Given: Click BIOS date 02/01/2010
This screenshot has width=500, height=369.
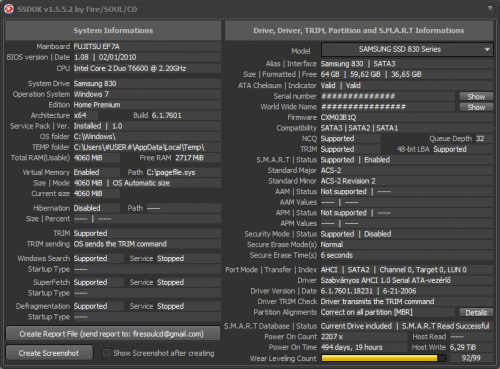Looking at the screenshot, I should coord(117,57).
